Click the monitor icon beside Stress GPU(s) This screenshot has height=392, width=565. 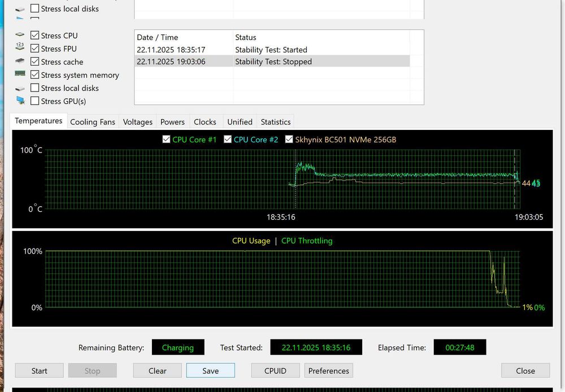(x=20, y=101)
